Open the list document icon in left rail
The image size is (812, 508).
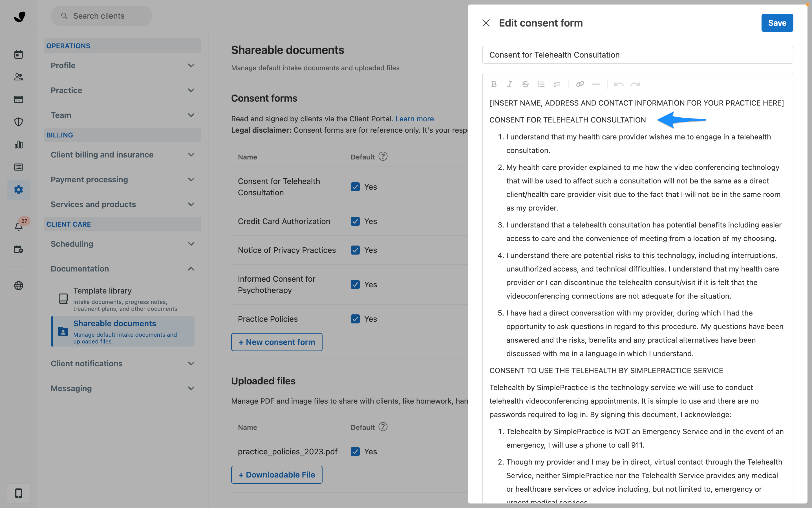18,167
